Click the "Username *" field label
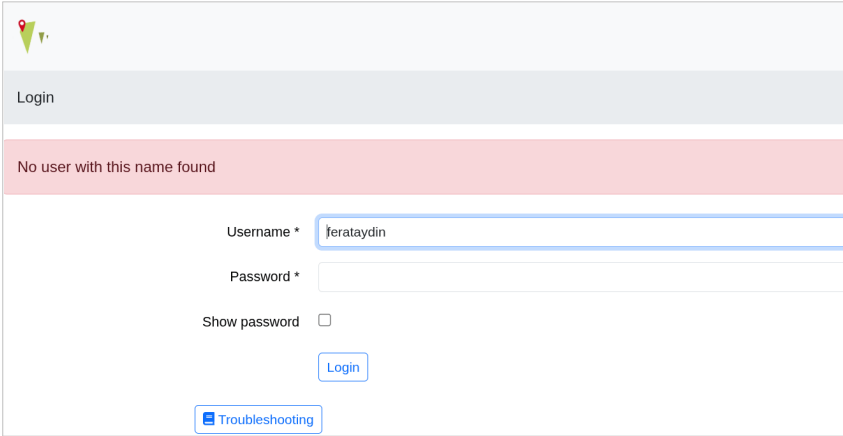Viewport: 843px width, 436px height. (259, 232)
